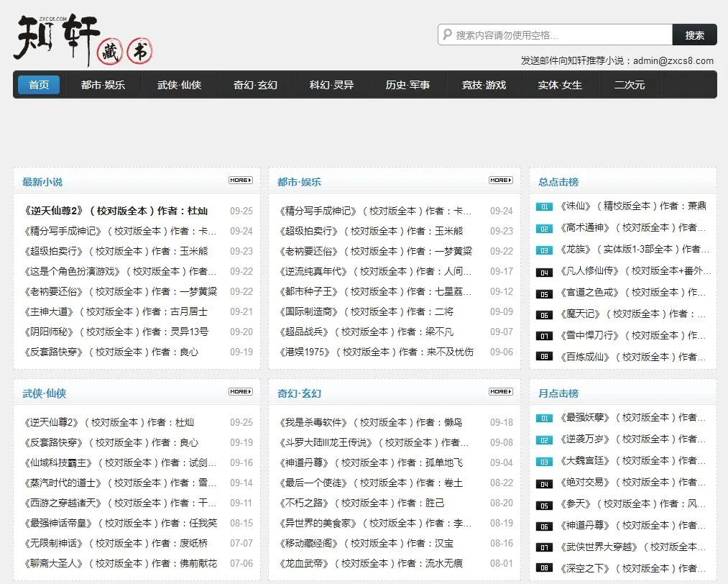Viewport: 728px width, 584px height.
Task: Open 《无限制神话》 by 废纸桥
Action: (116, 544)
